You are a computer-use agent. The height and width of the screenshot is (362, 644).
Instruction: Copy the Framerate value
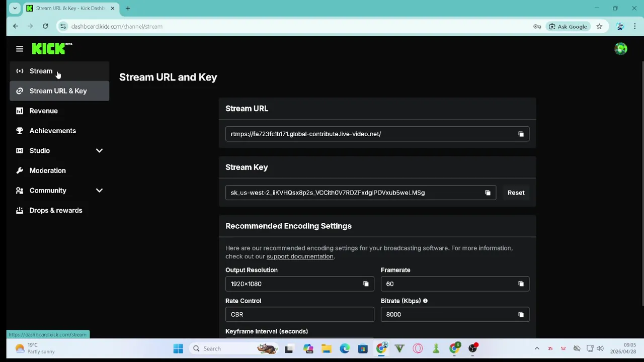[521, 284]
